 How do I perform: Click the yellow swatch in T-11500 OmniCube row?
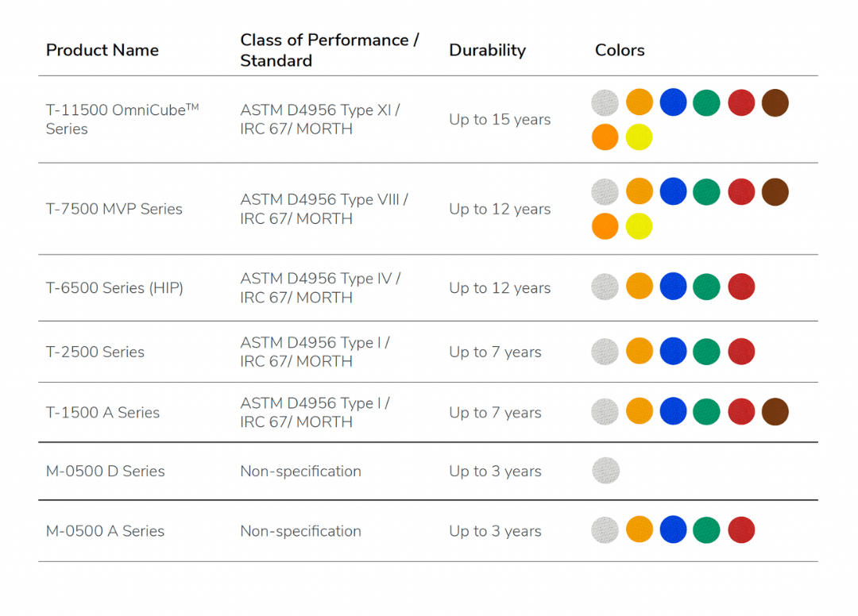639,137
